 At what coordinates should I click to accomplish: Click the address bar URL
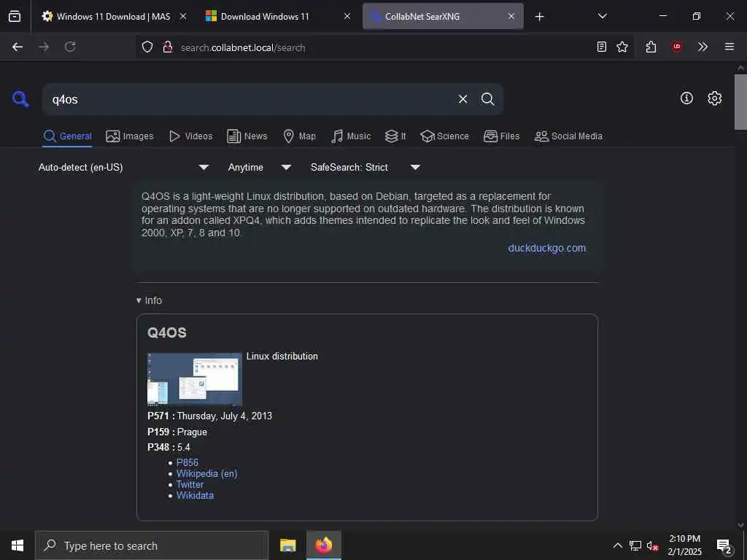pyautogui.click(x=243, y=47)
